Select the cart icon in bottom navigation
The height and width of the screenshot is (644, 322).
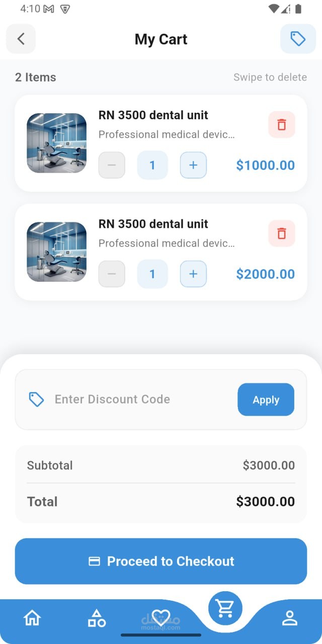[x=225, y=608]
